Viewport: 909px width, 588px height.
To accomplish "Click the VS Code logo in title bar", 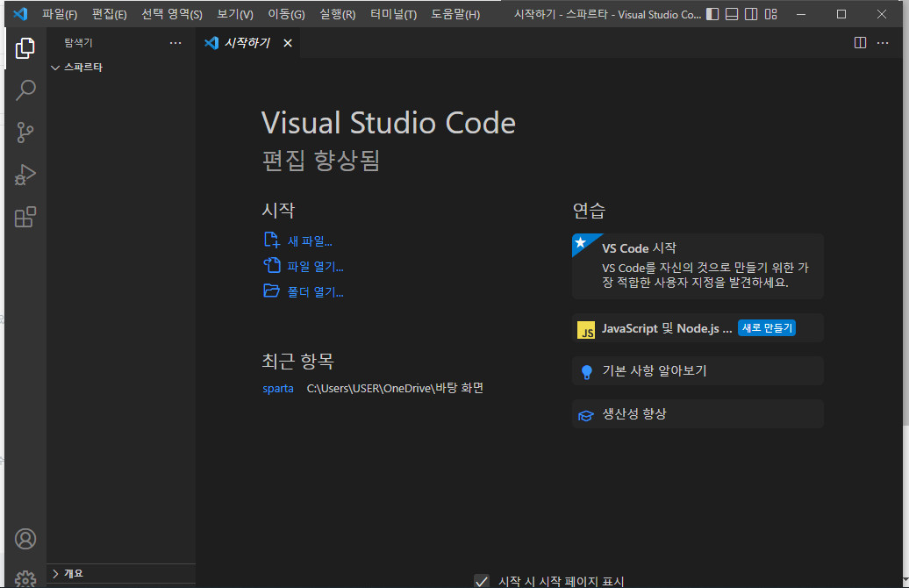I will coord(20,14).
